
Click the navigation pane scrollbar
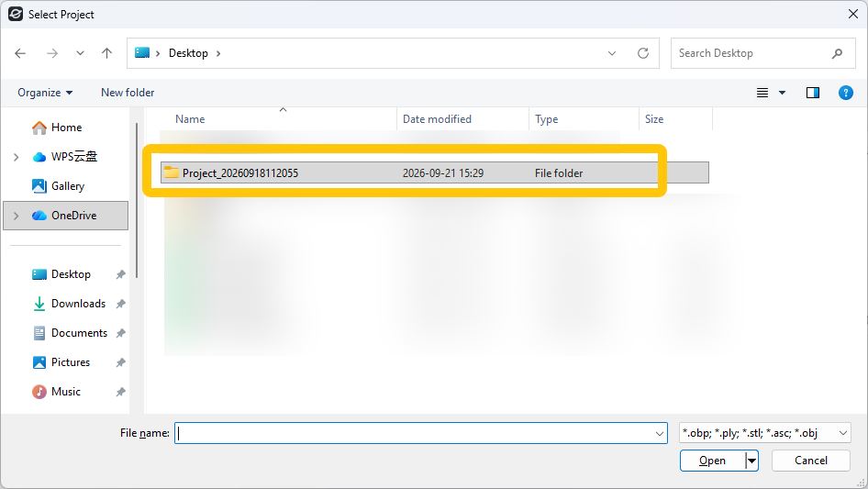[137, 201]
